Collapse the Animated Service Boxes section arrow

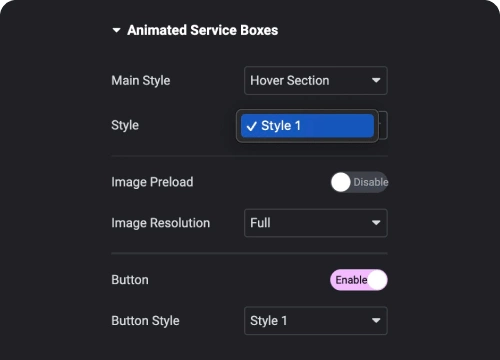click(116, 30)
